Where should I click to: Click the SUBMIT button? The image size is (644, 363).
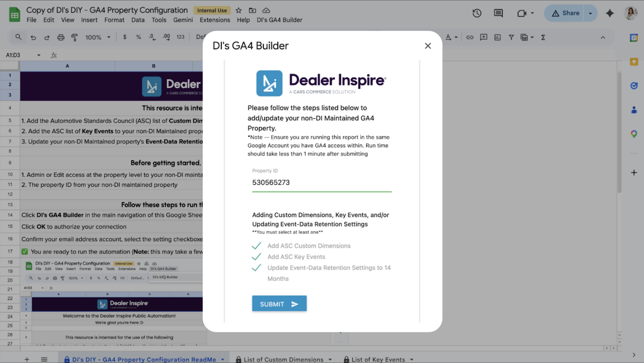(279, 304)
